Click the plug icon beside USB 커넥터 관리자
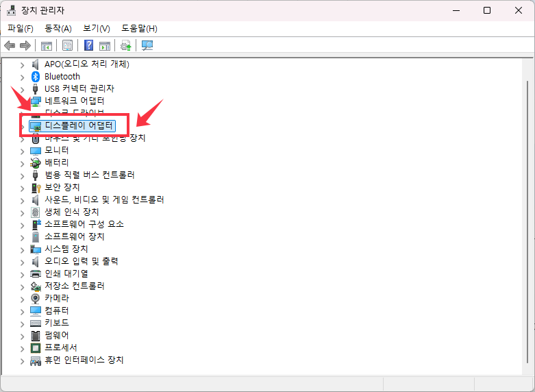The height and width of the screenshot is (392, 535). coord(35,89)
